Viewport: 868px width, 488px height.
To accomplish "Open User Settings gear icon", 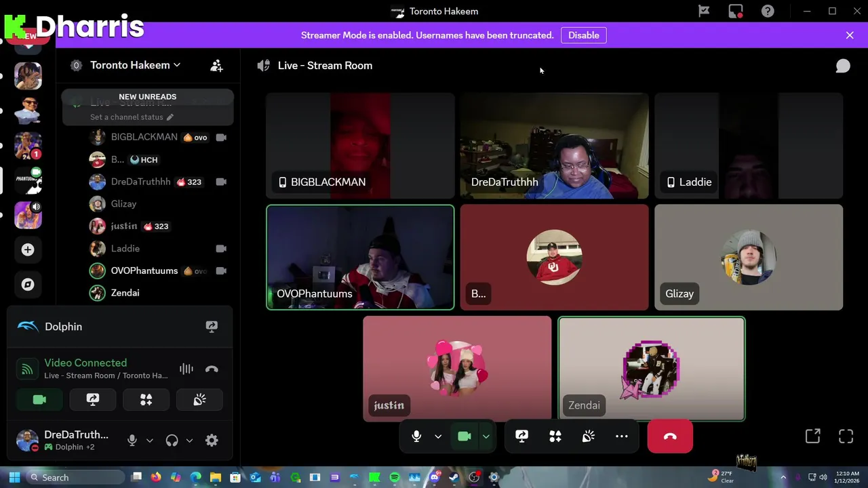I will click(212, 441).
